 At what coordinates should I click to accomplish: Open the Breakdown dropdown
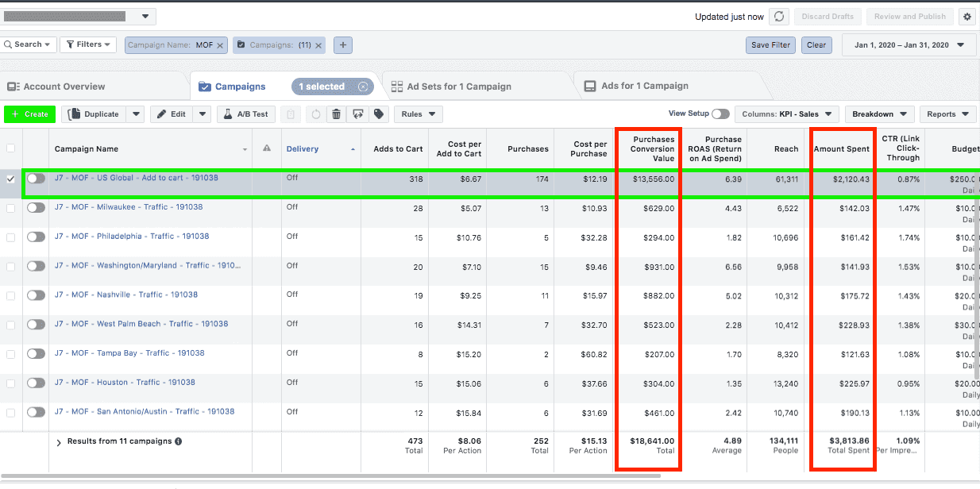tap(879, 114)
